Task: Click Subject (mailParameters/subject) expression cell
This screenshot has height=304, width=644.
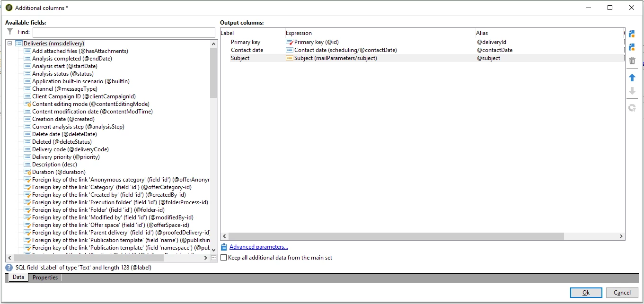Action: pos(335,58)
